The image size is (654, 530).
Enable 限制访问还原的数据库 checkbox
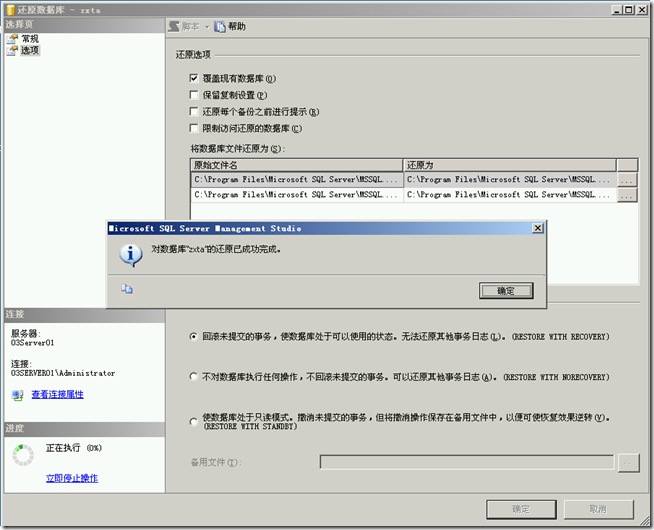click(194, 128)
